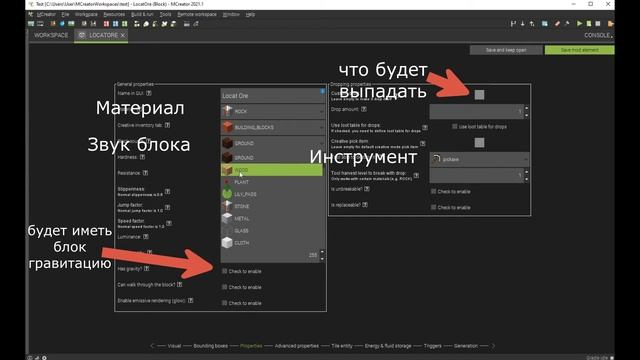This screenshot has height=360, width=640.
Task: Click the blue window icon in right toolbar
Action: pyautogui.click(x=545, y=24)
